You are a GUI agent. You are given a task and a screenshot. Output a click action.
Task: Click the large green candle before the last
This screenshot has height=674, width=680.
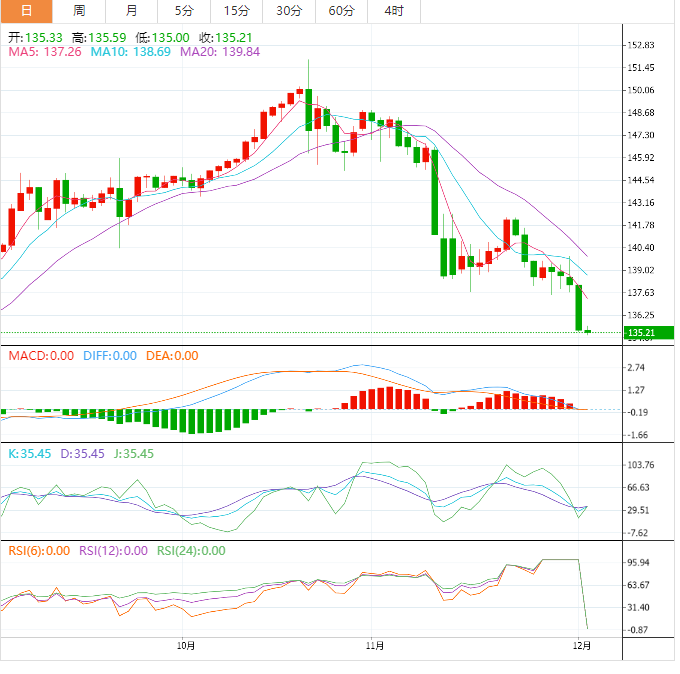click(x=579, y=308)
